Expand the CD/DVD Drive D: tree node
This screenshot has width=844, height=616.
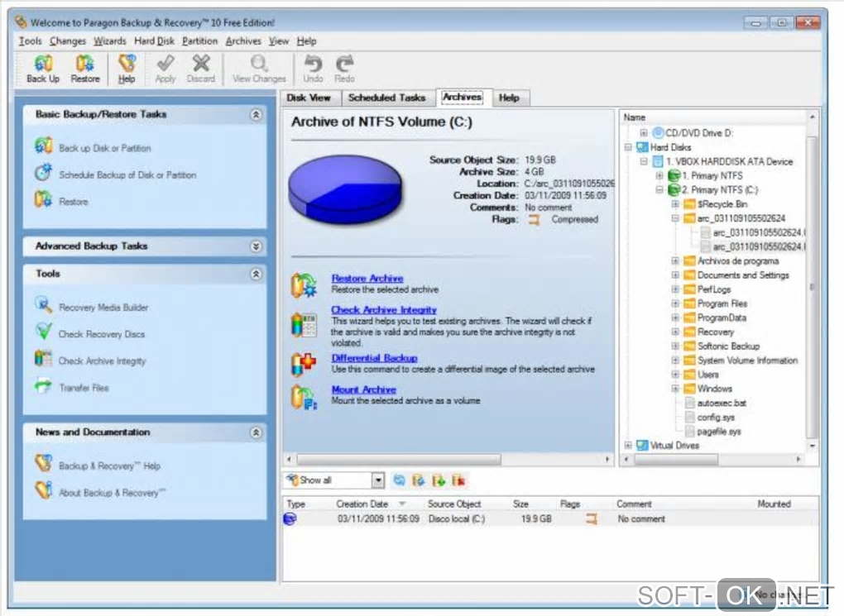644,133
